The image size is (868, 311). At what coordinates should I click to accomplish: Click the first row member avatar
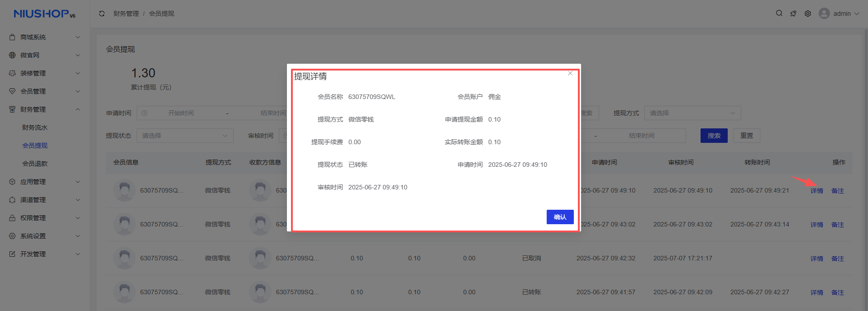(124, 190)
